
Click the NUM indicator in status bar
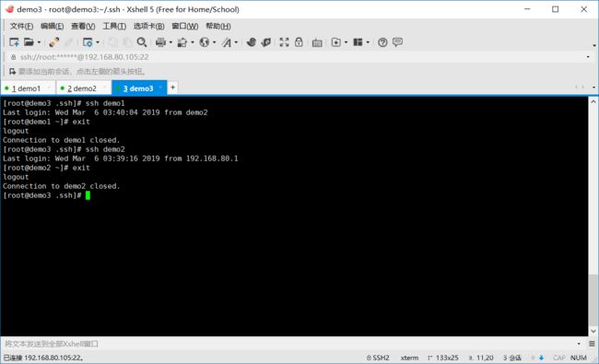[579, 358]
